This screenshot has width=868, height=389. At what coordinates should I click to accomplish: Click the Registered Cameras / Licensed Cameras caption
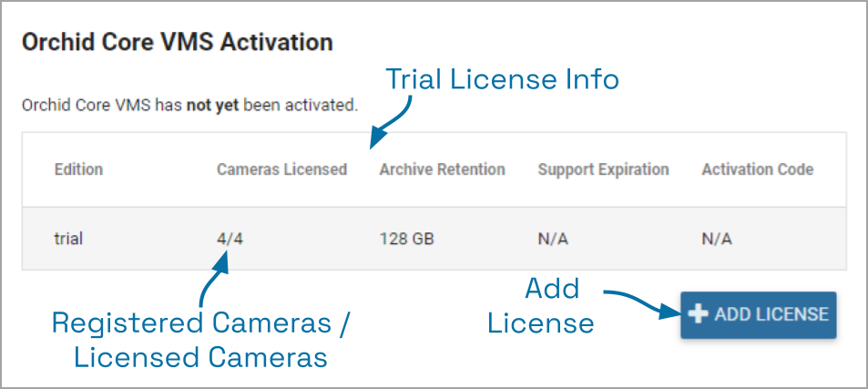[x=200, y=340]
